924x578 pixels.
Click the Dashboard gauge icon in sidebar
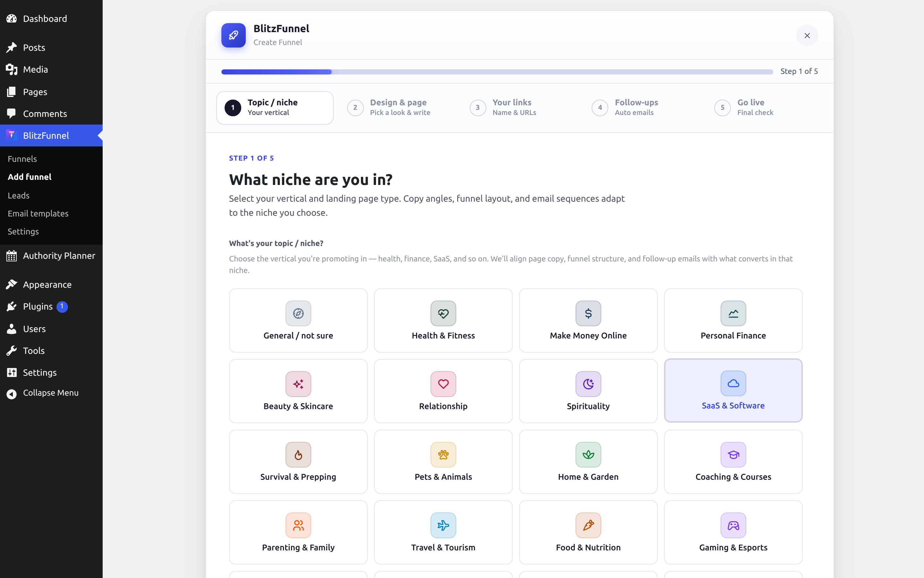(12, 18)
